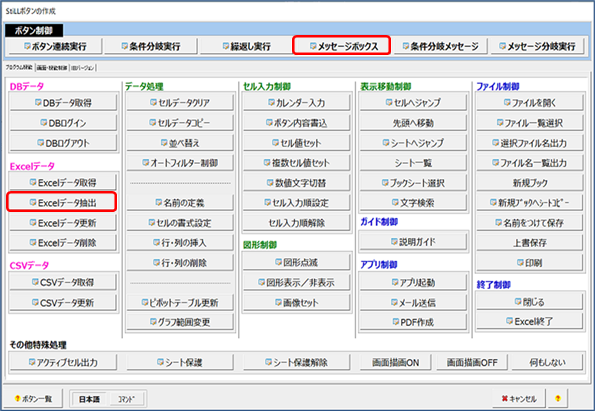Click the icon on カレンダー入力 button
The height and width of the screenshot is (411, 595).
(271, 102)
